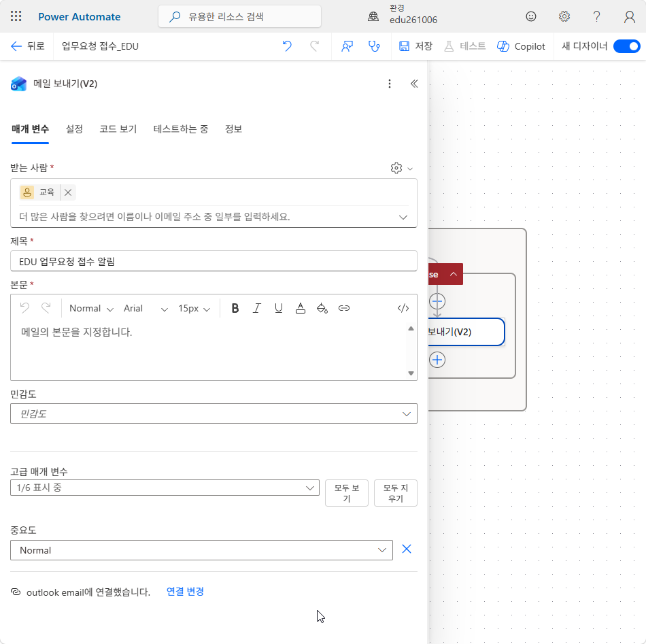The width and height of the screenshot is (646, 644).
Task: Toggle bold formatting
Action: (x=235, y=308)
